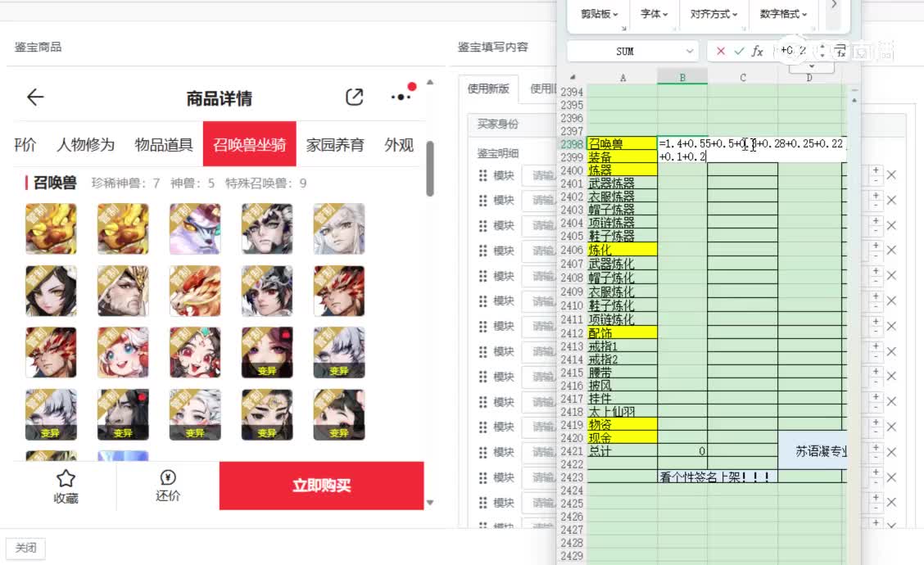Screen dimensions: 924x565
Task: Click the stepper on the second 模块 row
Action: tap(876, 200)
